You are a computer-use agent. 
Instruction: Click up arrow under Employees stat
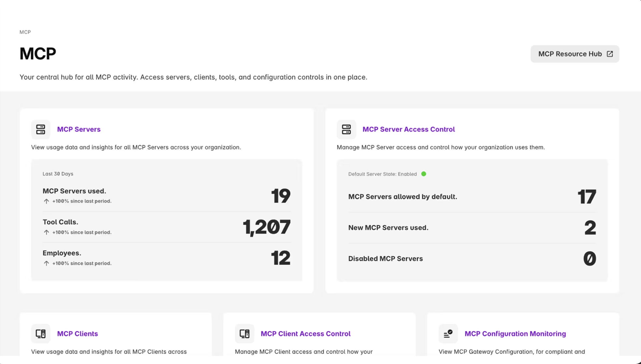[x=46, y=263]
